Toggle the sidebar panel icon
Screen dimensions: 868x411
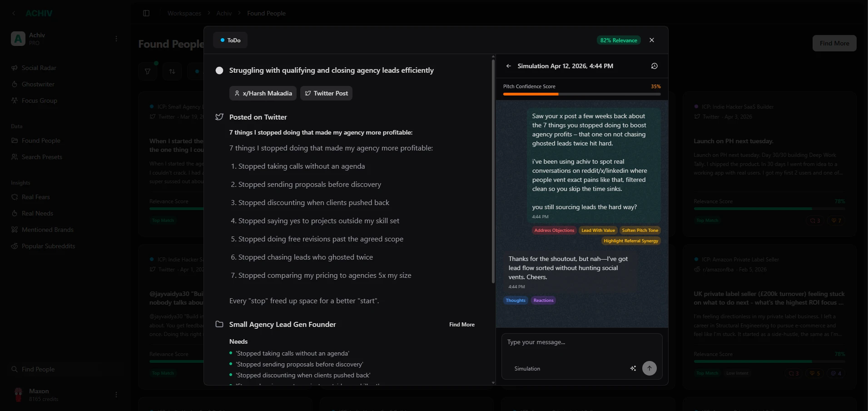146,13
